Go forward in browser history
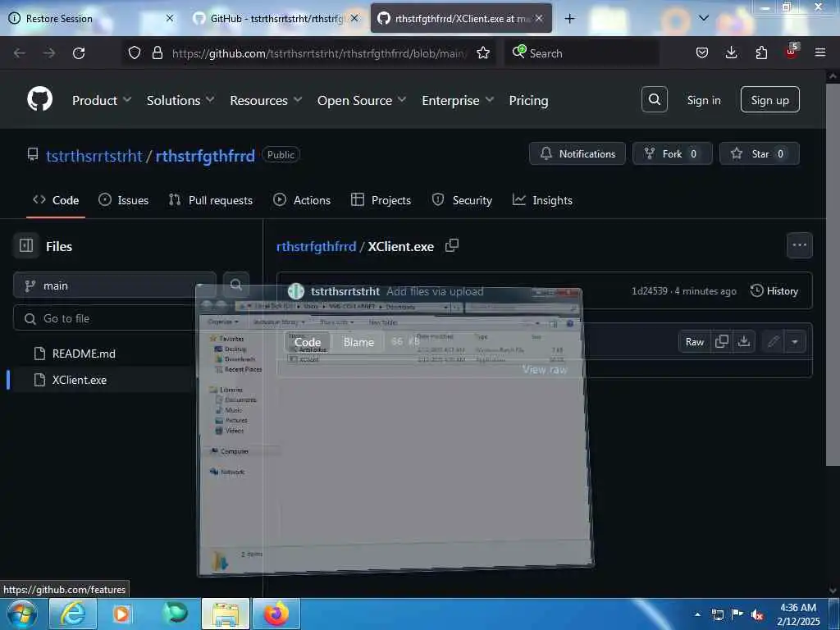The width and height of the screenshot is (840, 630). [48, 53]
